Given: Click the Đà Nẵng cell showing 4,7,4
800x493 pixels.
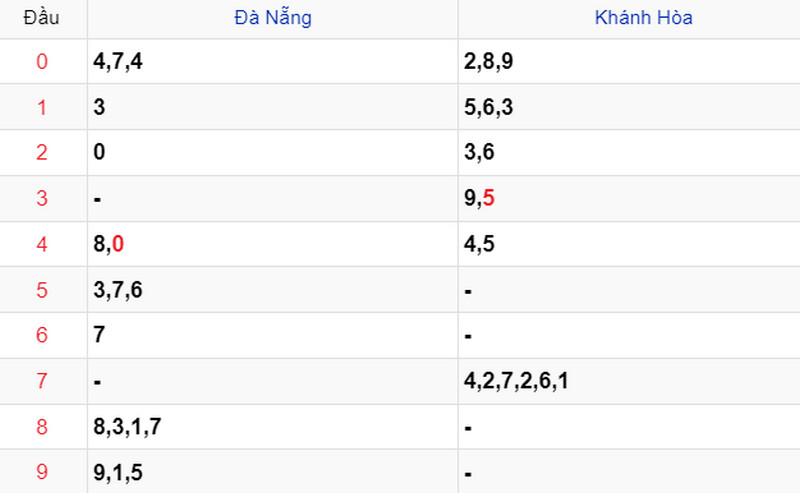Looking at the screenshot, I should 273,62.
